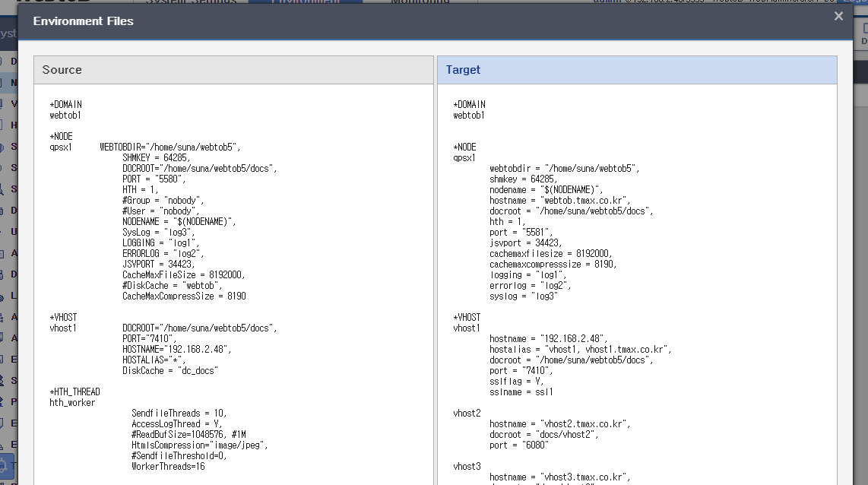Click the cachemaxfilesize = 8192000 line in Target

click(x=551, y=254)
